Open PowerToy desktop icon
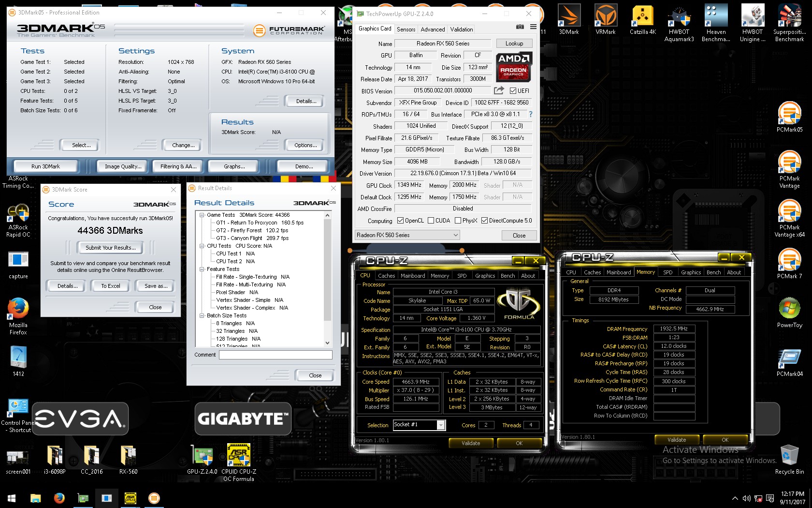Image resolution: width=812 pixels, height=508 pixels. [x=789, y=313]
